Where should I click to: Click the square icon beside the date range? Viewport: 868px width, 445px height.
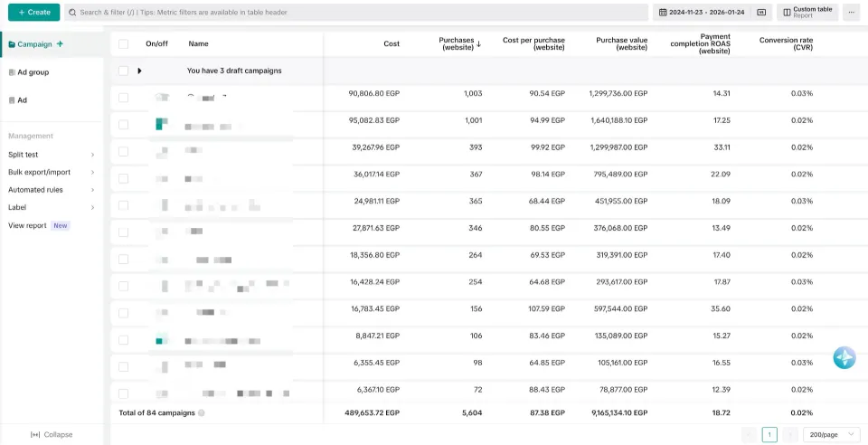pyautogui.click(x=761, y=12)
